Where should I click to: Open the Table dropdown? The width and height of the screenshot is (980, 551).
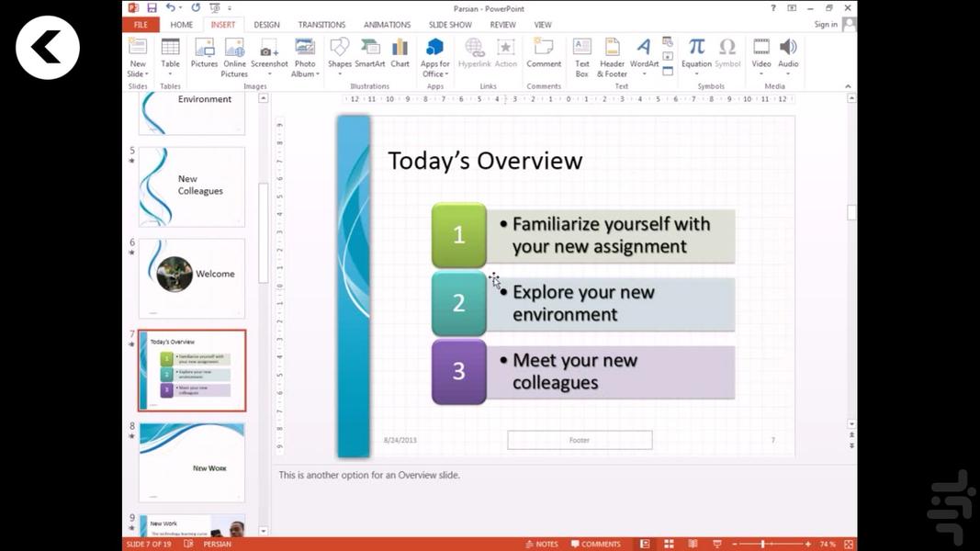click(171, 73)
